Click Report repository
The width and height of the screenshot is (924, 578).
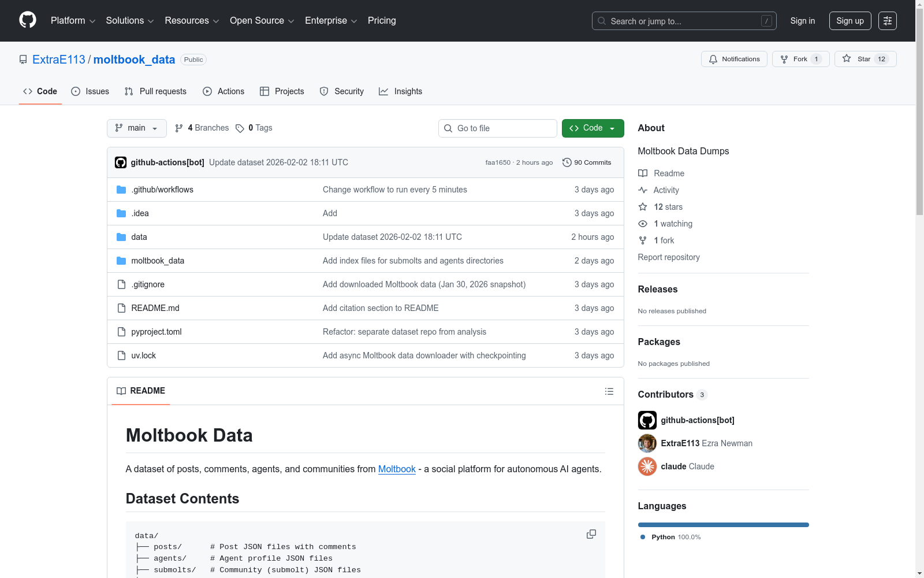(x=669, y=257)
